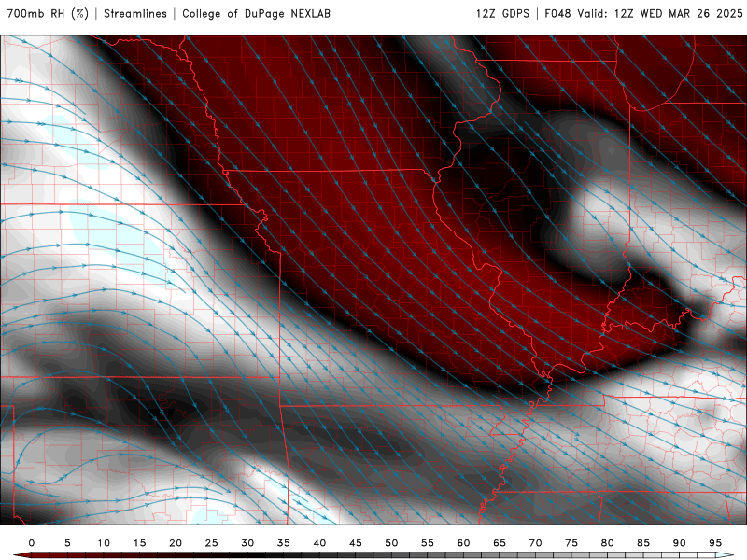Click "College of DuPage NEXLAB" text
The height and width of the screenshot is (560, 747).
[x=256, y=13]
